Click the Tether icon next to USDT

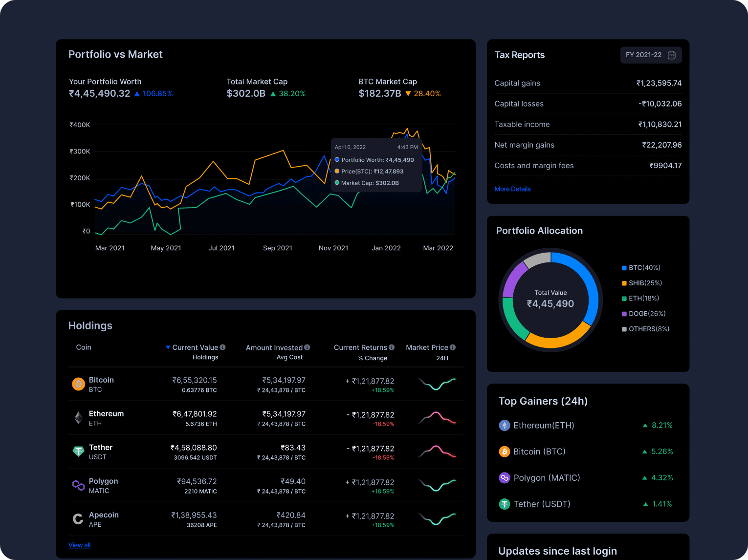pyautogui.click(x=78, y=452)
